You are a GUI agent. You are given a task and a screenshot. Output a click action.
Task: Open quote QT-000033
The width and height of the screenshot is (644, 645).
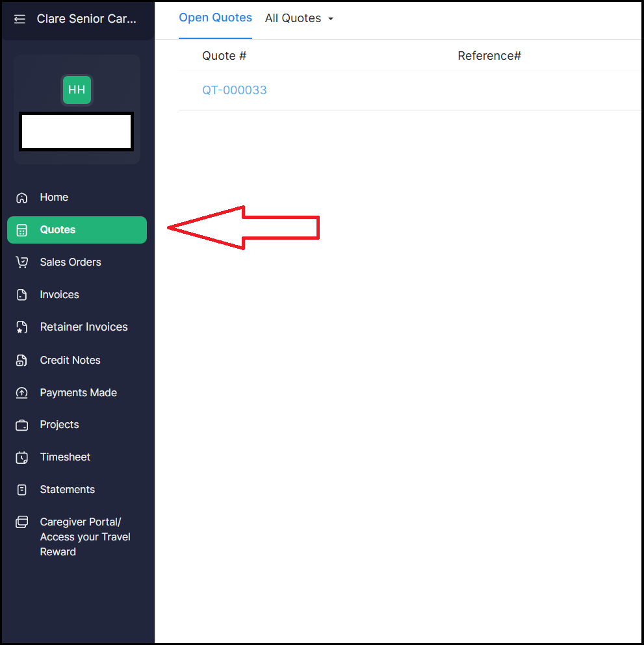coord(235,90)
